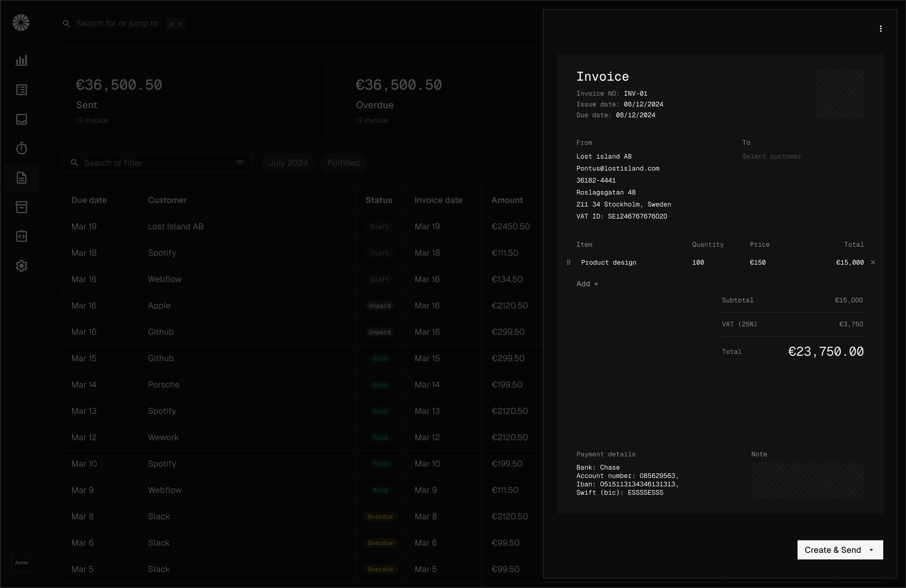The width and height of the screenshot is (906, 588).
Task: Click Add + to insert line item
Action: click(x=587, y=284)
